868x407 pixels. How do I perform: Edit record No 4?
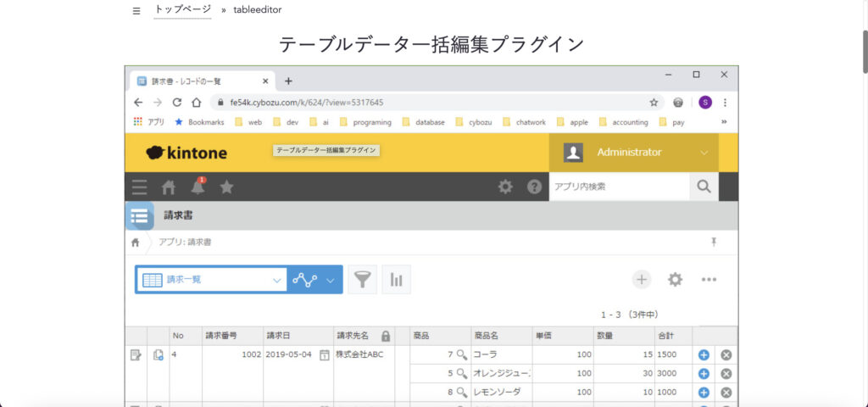[136, 355]
